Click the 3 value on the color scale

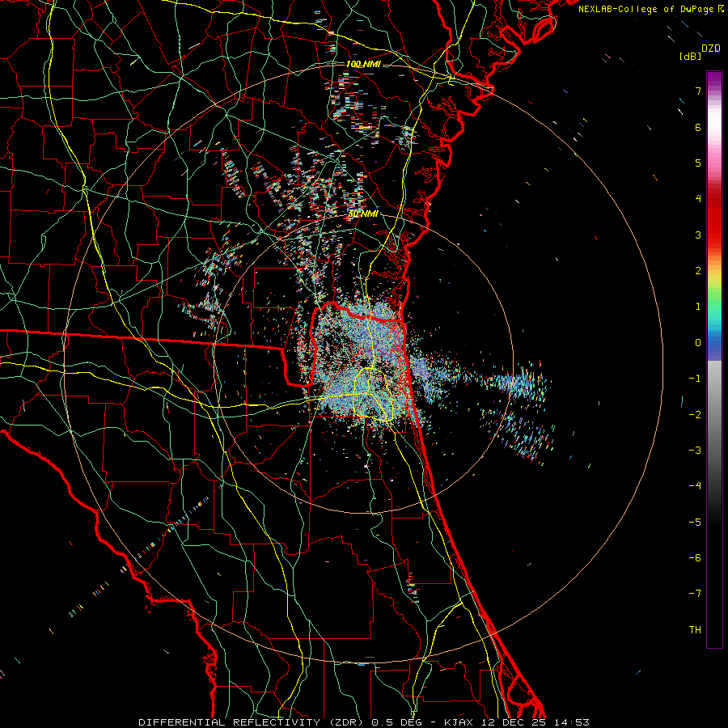(698, 235)
